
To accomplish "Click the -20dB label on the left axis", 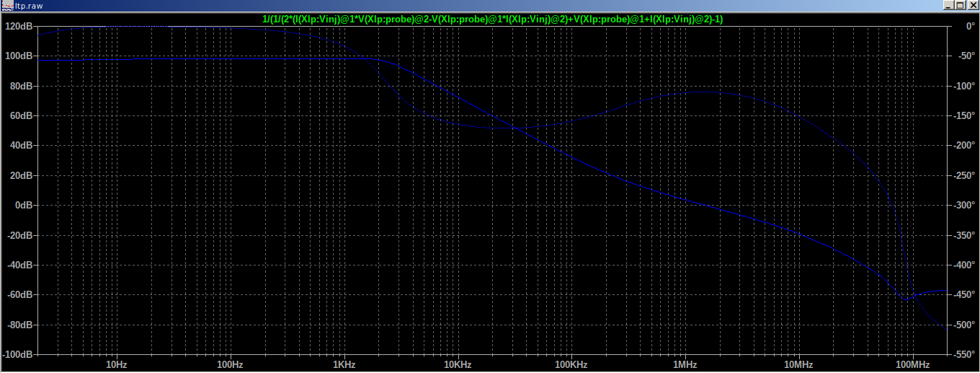I will coord(19,235).
